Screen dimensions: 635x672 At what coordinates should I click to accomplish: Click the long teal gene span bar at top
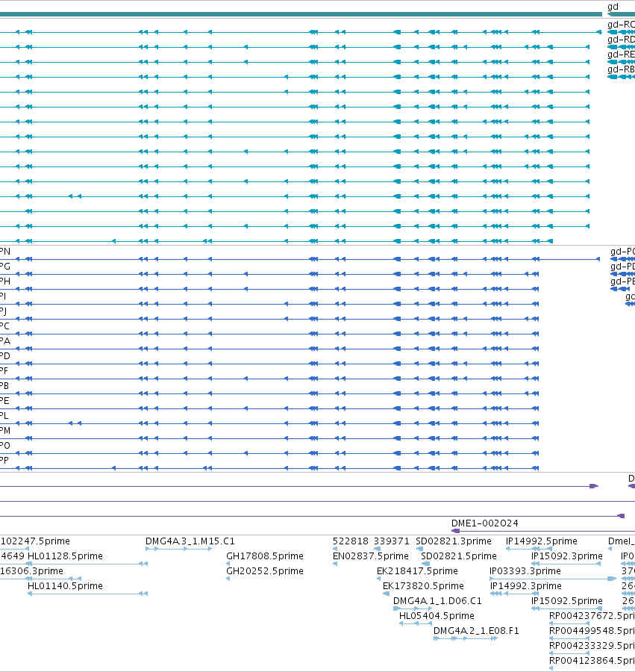(x=301, y=14)
